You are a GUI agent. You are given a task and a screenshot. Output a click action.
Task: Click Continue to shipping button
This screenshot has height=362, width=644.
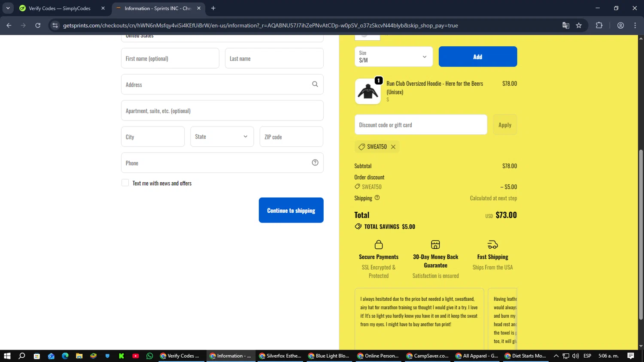[291, 210]
